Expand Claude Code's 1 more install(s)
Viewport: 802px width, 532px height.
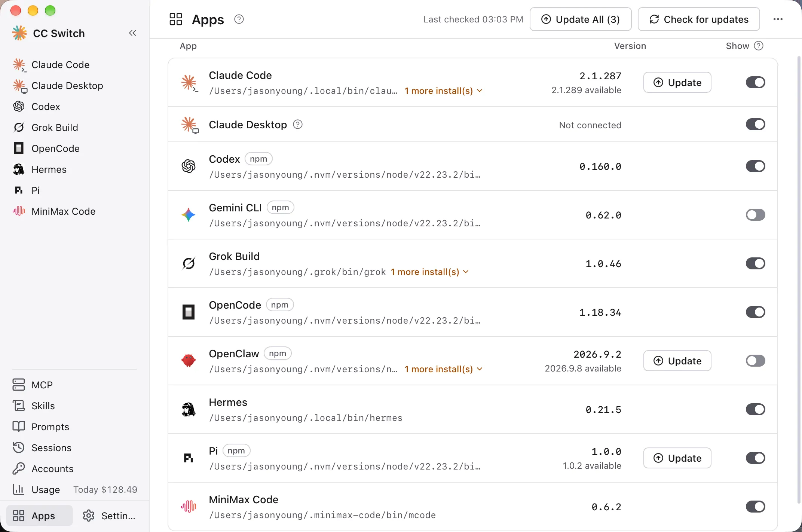(x=444, y=91)
